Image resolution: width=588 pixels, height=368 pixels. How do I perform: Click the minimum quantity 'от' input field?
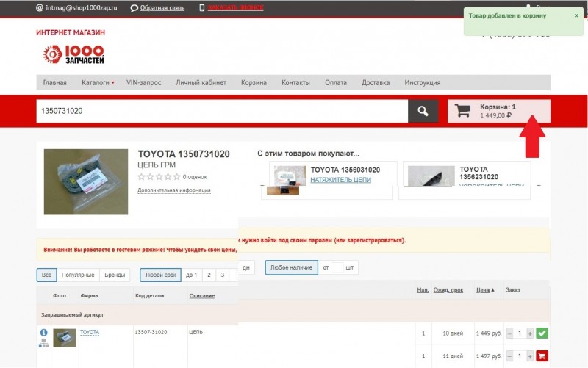tap(337, 267)
